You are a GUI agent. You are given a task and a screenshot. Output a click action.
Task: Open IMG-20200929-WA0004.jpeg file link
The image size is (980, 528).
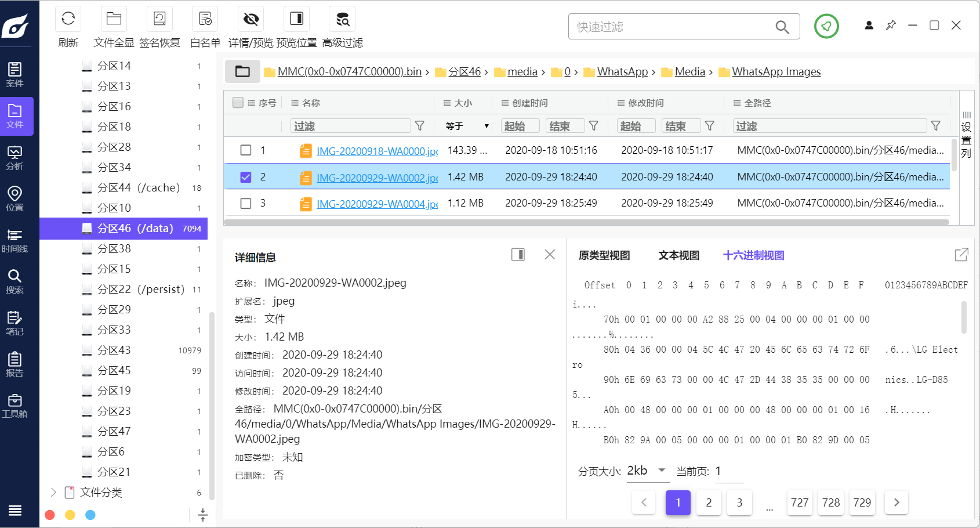378,204
